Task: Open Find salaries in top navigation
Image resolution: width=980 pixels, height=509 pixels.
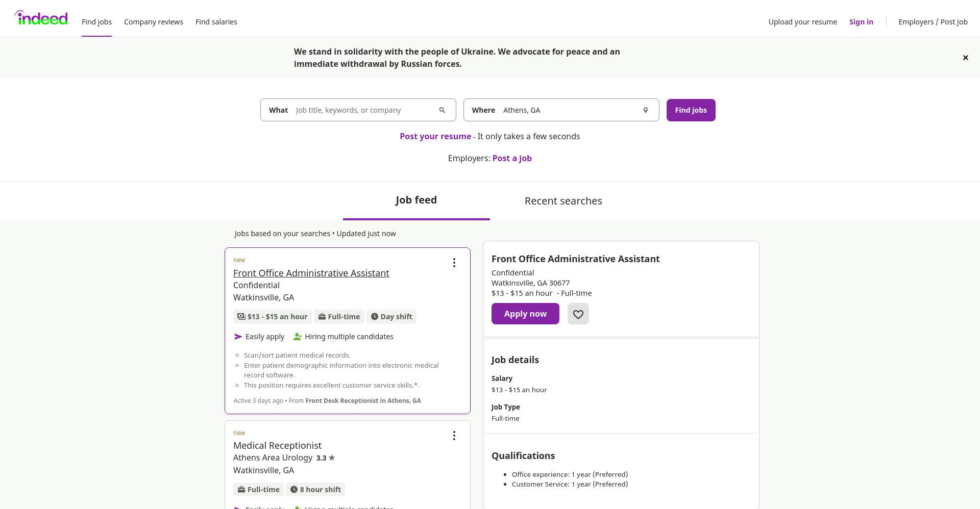Action: 216,22
